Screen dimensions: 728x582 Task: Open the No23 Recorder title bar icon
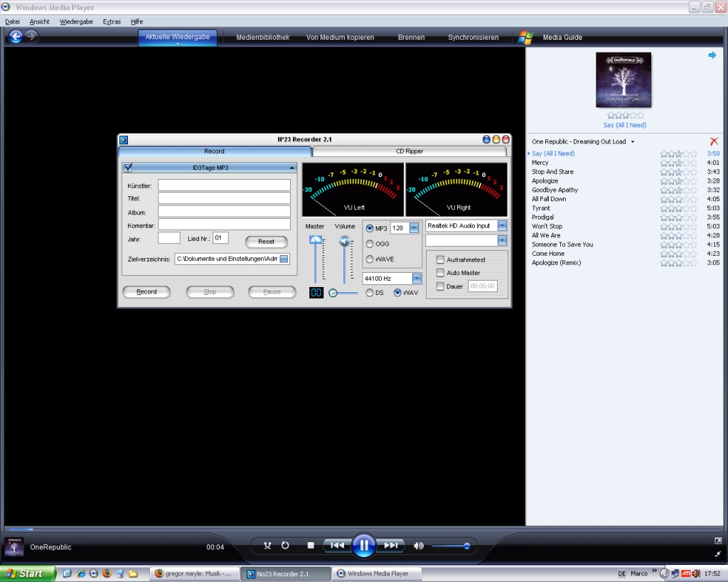(124, 140)
